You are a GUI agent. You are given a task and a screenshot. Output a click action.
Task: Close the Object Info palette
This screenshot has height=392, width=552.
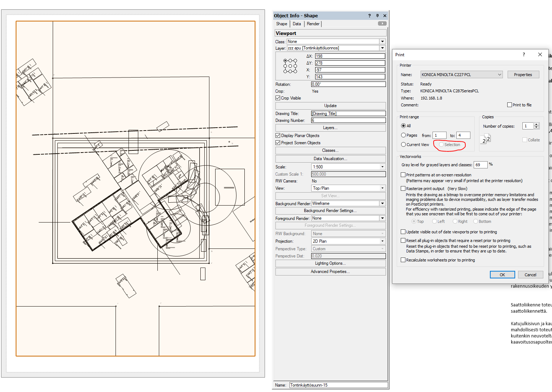tap(385, 16)
